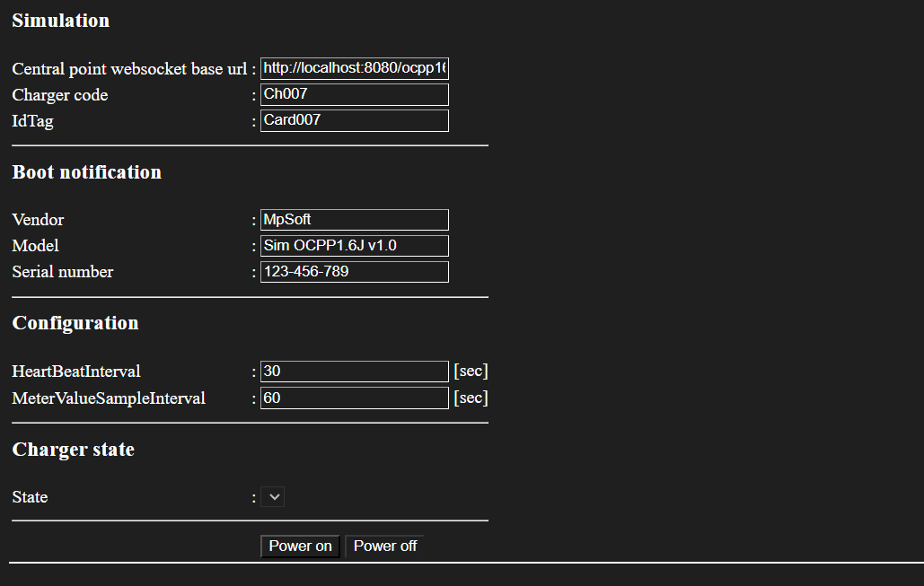Screen dimensions: 924x586
Task: Click the MeterValueSampleInterval input with value 60
Action: click(354, 398)
